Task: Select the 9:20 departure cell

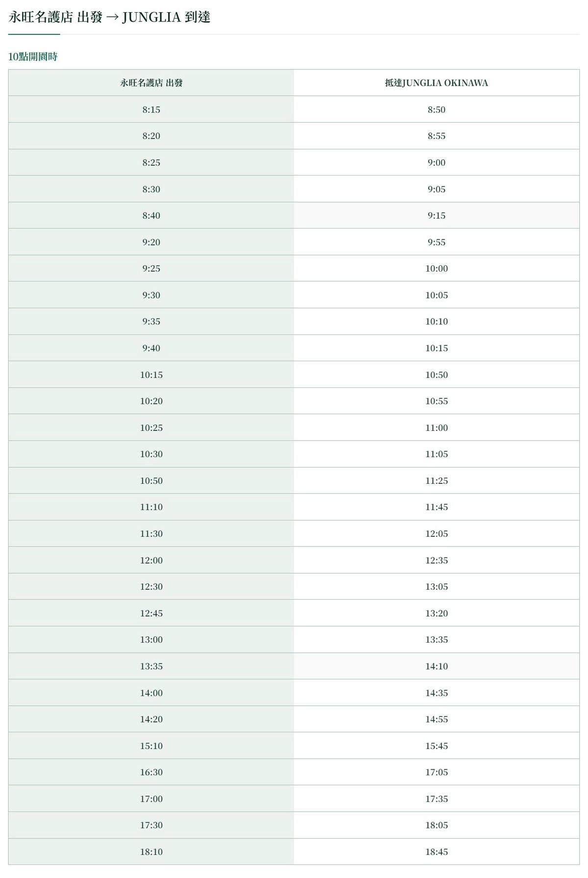Action: coord(151,242)
